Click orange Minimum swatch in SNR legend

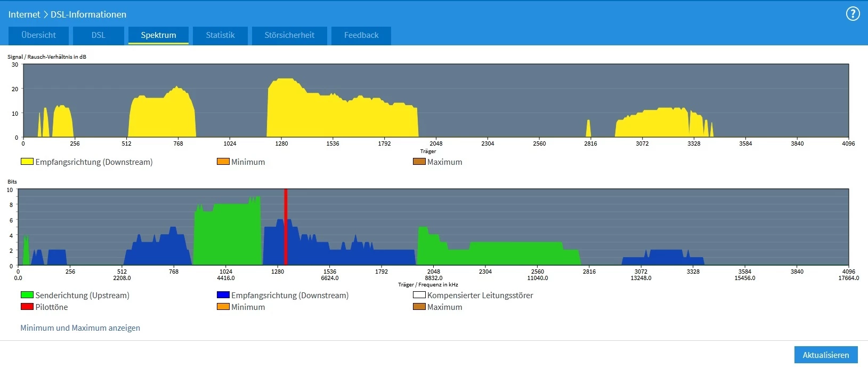click(223, 162)
